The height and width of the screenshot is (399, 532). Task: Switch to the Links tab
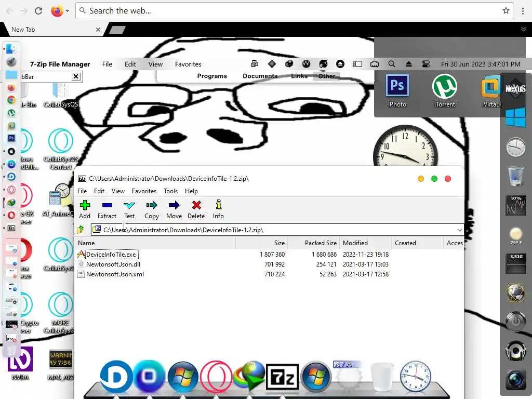pos(299,76)
